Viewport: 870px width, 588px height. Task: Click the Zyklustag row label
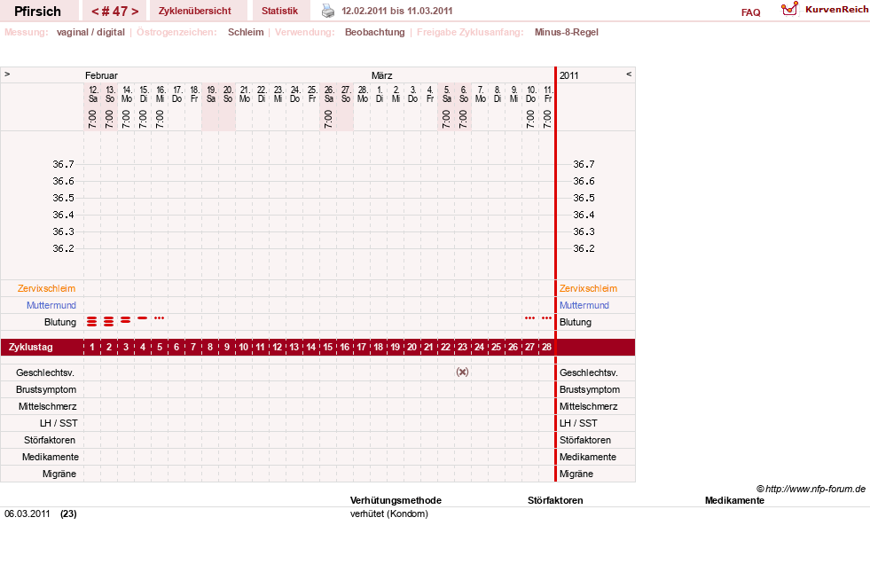pyautogui.click(x=30, y=348)
